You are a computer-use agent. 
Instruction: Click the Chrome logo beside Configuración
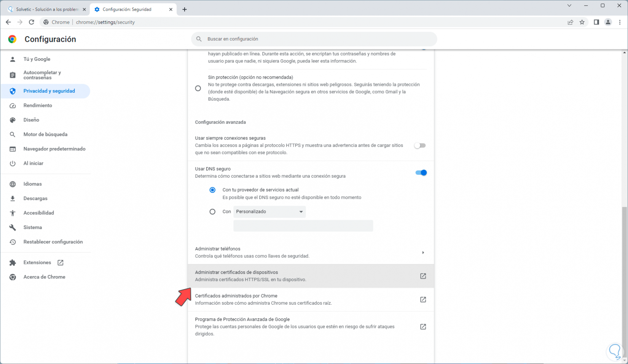12,39
